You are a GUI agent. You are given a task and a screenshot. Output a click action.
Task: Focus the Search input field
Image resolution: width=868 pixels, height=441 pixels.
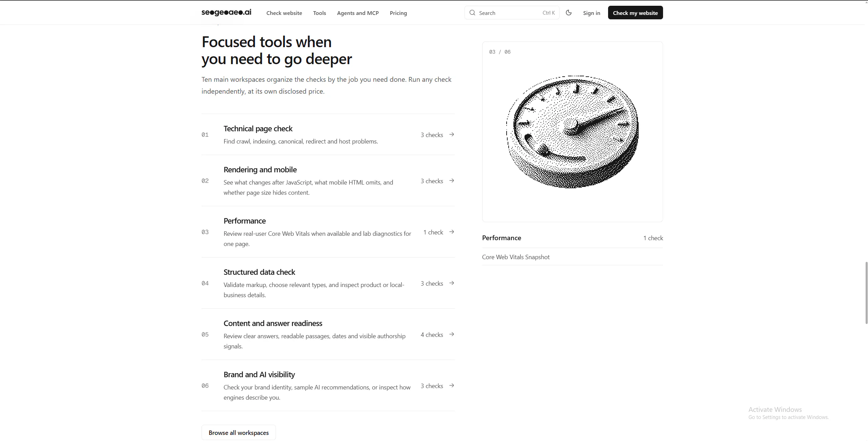coord(512,13)
